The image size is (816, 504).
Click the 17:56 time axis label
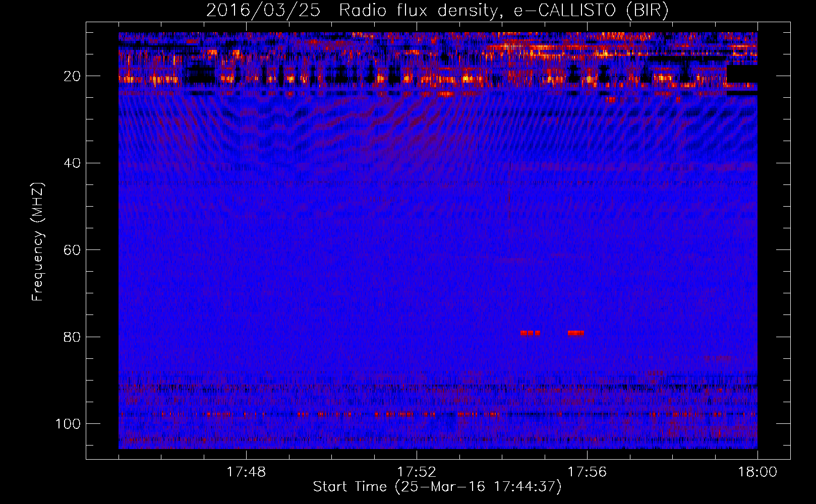coord(587,472)
